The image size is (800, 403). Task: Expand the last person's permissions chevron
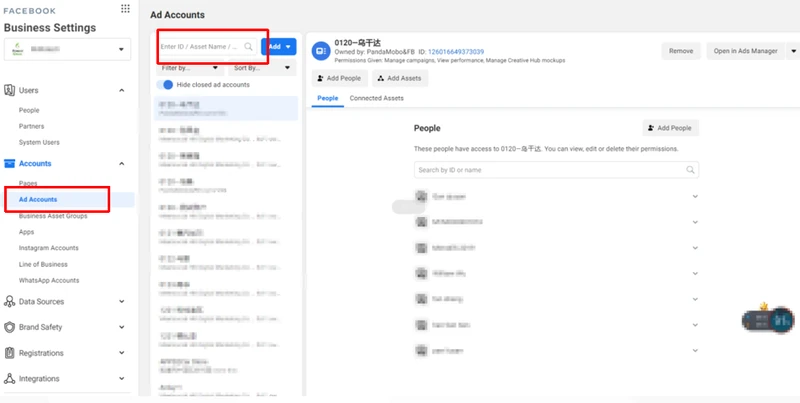pyautogui.click(x=695, y=350)
